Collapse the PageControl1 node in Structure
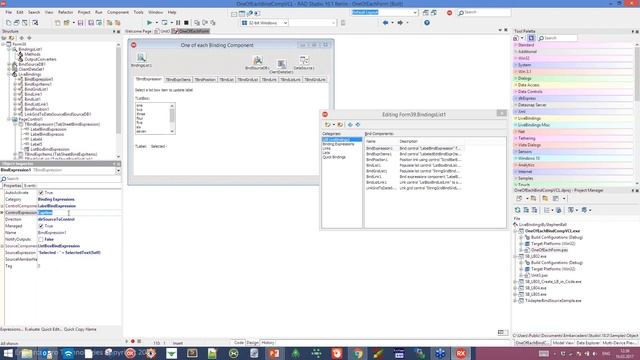This screenshot has width=640, height=360. click(x=9, y=119)
